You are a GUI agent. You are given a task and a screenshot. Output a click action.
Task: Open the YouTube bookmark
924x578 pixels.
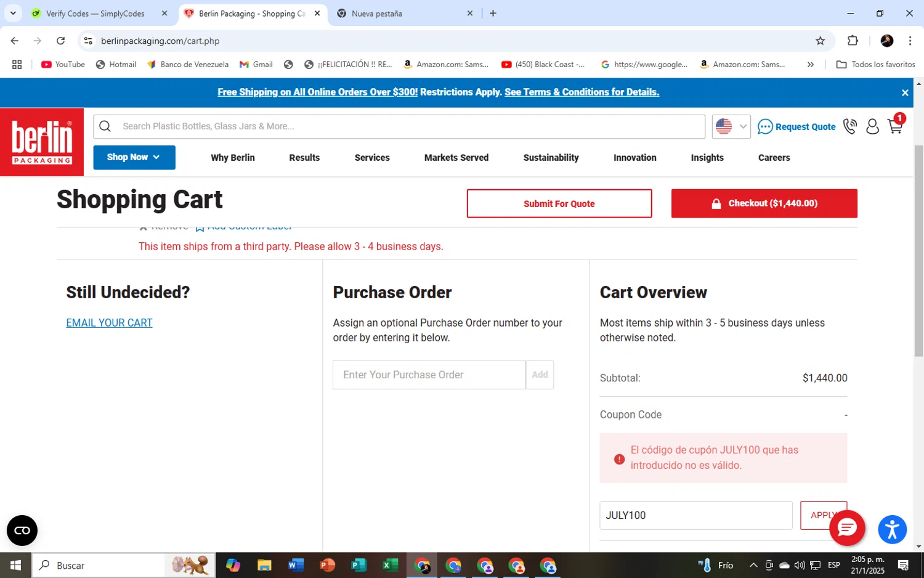click(x=63, y=64)
